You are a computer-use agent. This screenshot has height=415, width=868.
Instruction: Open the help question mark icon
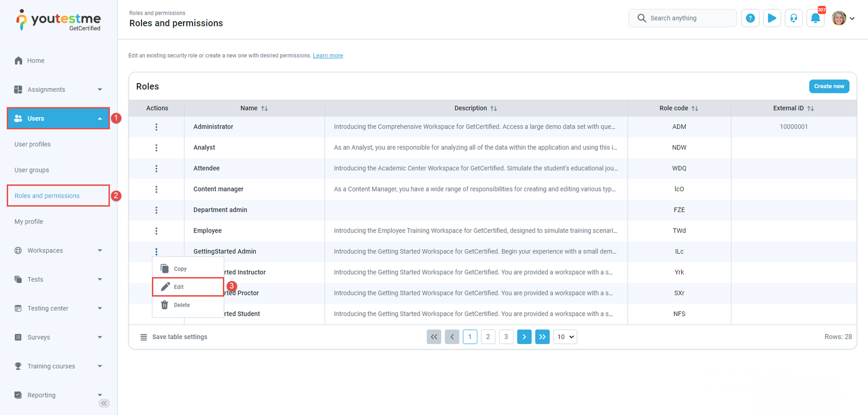[x=750, y=18]
